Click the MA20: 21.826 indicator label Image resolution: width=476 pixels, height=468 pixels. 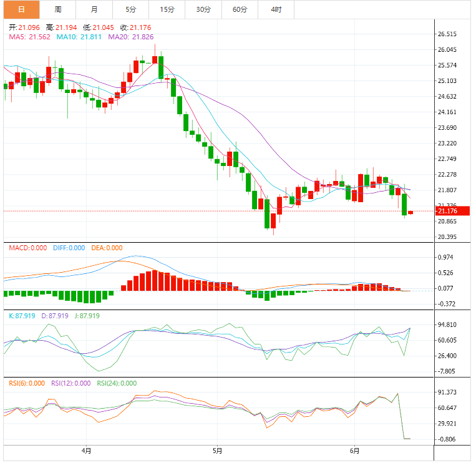(131, 37)
